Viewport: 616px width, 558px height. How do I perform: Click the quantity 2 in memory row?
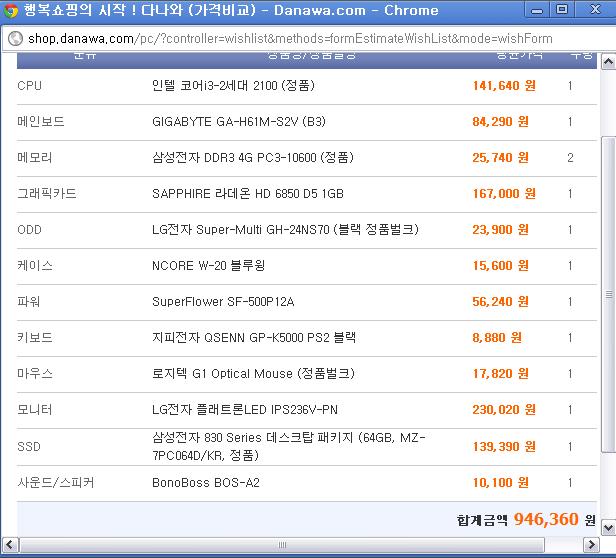570,158
